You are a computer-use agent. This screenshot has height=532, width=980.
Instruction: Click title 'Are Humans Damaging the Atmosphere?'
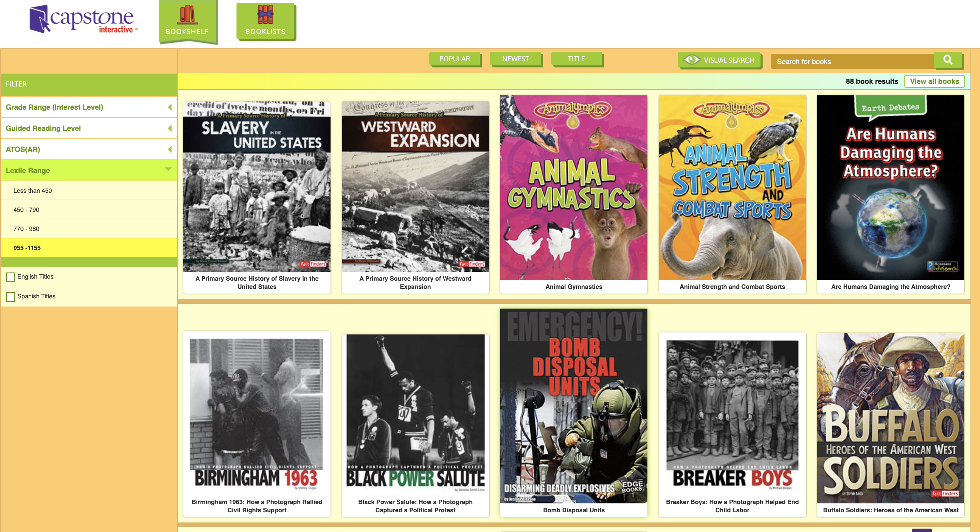tap(891, 287)
